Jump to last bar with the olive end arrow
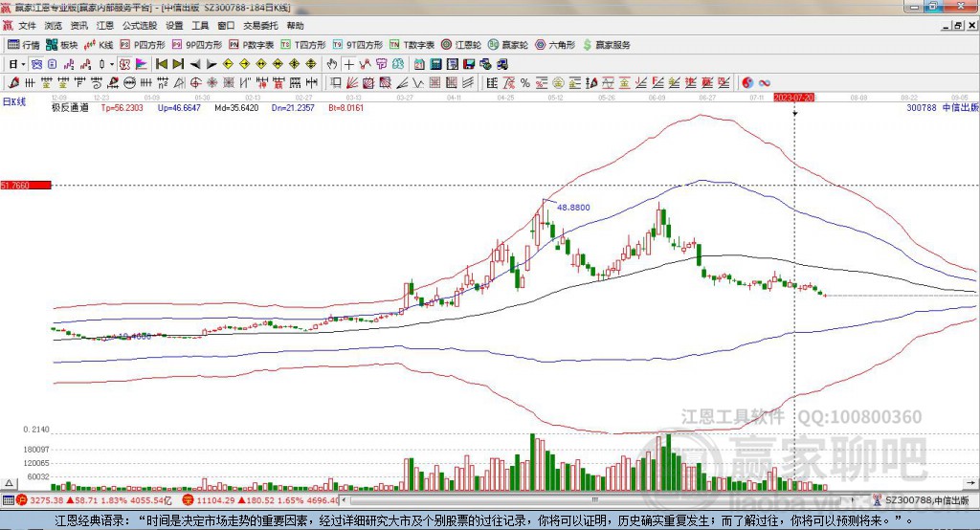980x530 pixels. point(178,64)
